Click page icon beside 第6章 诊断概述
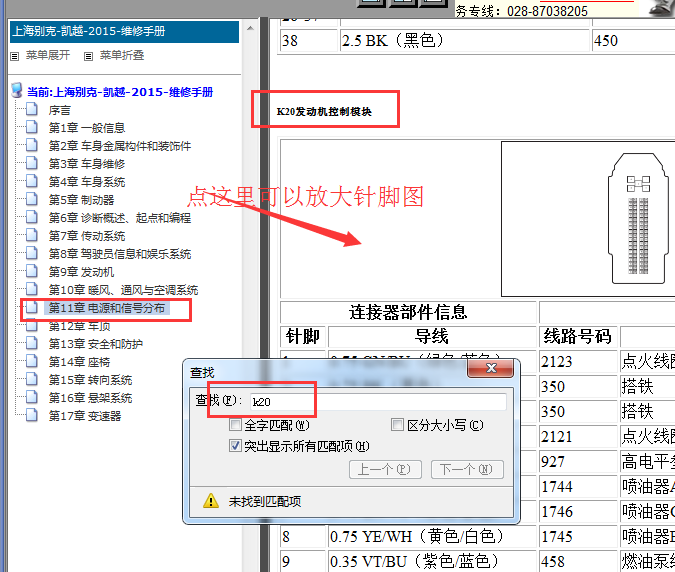 pyautogui.click(x=31, y=217)
